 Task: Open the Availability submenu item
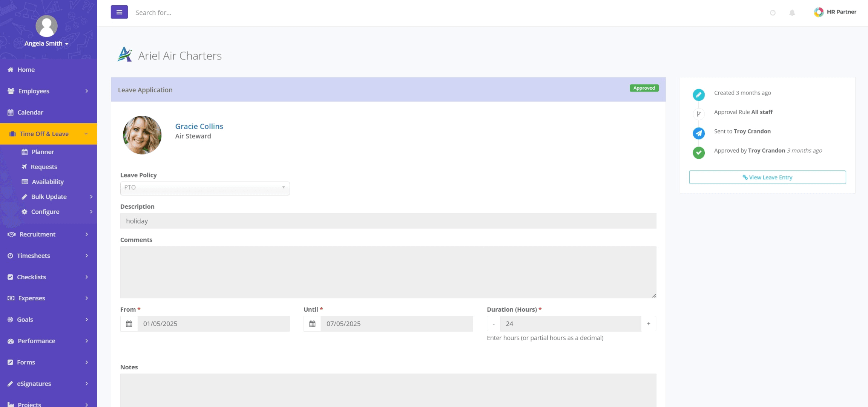(48, 182)
